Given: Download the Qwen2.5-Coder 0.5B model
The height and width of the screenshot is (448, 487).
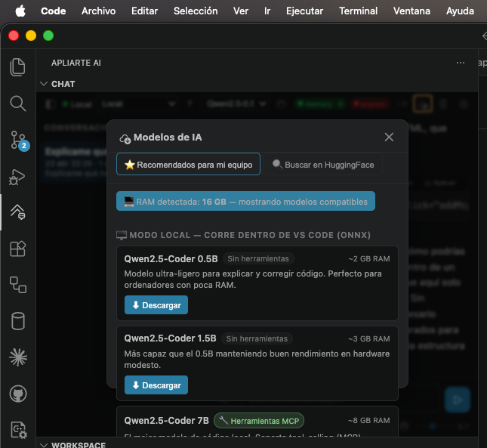Looking at the screenshot, I should coord(156,304).
